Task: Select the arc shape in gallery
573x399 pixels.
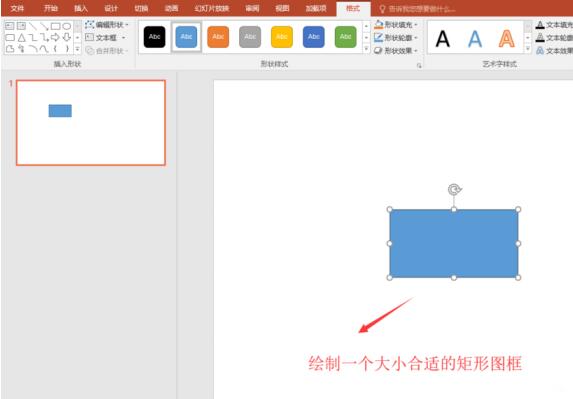Action: pyautogui.click(x=33, y=49)
